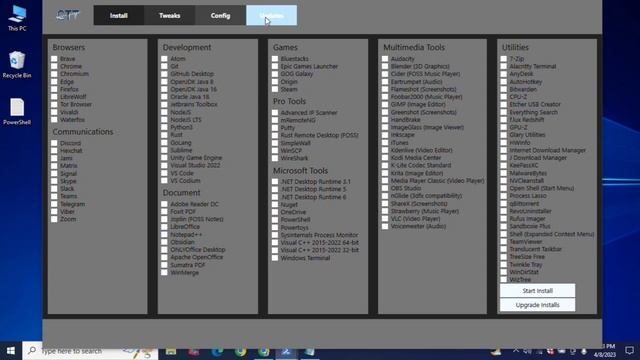
Task: Check the Audacity checkbox
Action: (385, 59)
